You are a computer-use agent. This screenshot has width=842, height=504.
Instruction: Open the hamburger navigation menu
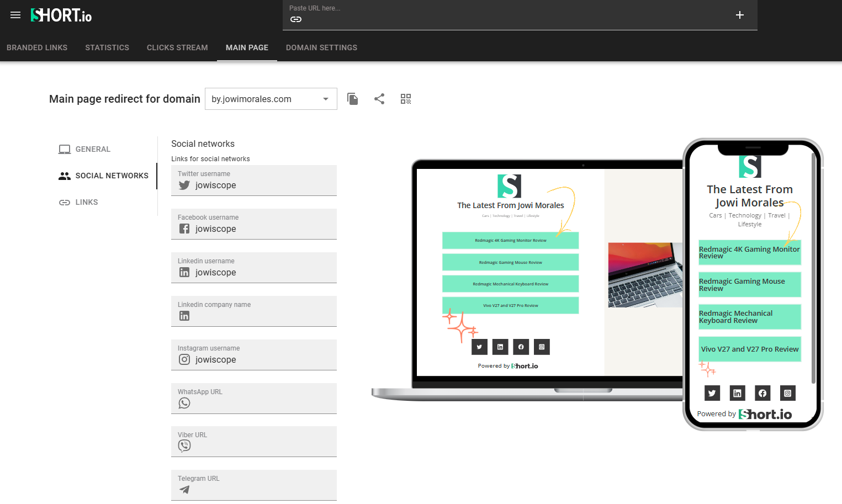(x=15, y=15)
